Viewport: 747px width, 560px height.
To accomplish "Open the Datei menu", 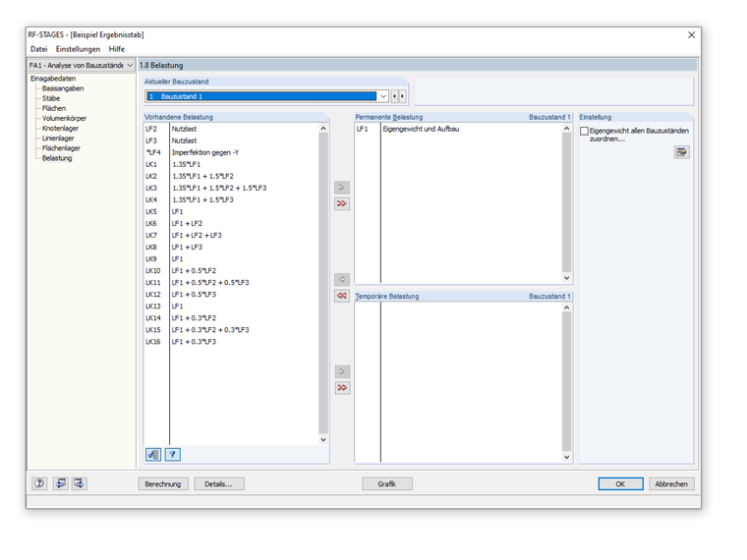I will (x=39, y=49).
